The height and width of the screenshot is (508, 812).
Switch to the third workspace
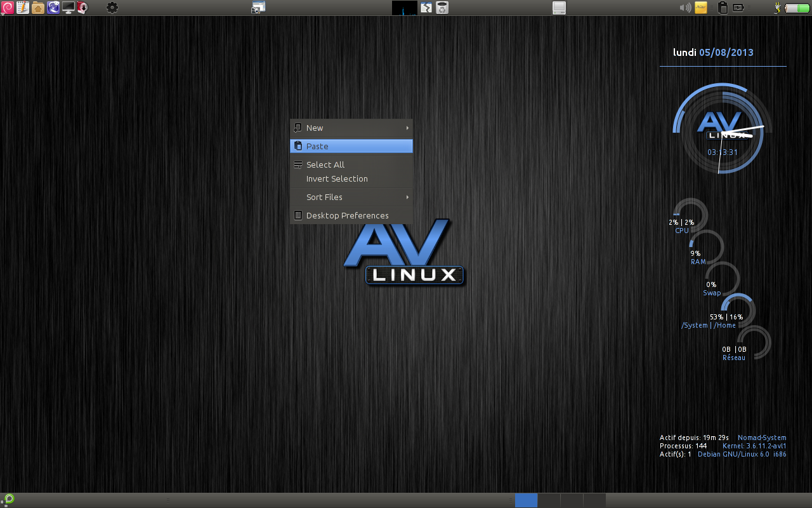click(x=572, y=500)
